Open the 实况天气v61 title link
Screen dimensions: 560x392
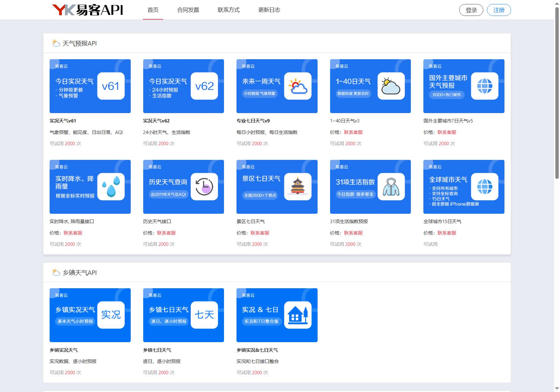(x=63, y=121)
